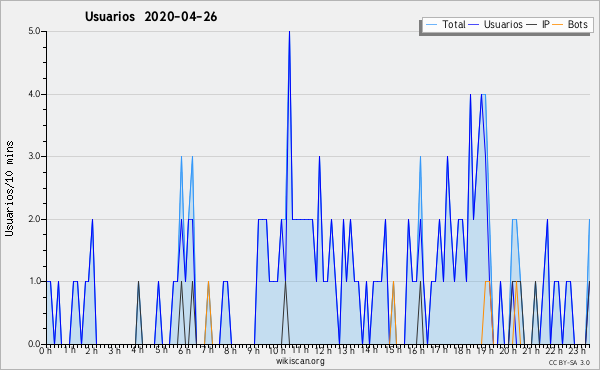This screenshot has width=600, height=370.
Task: Click the 'Usuarios 2020-04-26' chart title
Action: tap(151, 17)
